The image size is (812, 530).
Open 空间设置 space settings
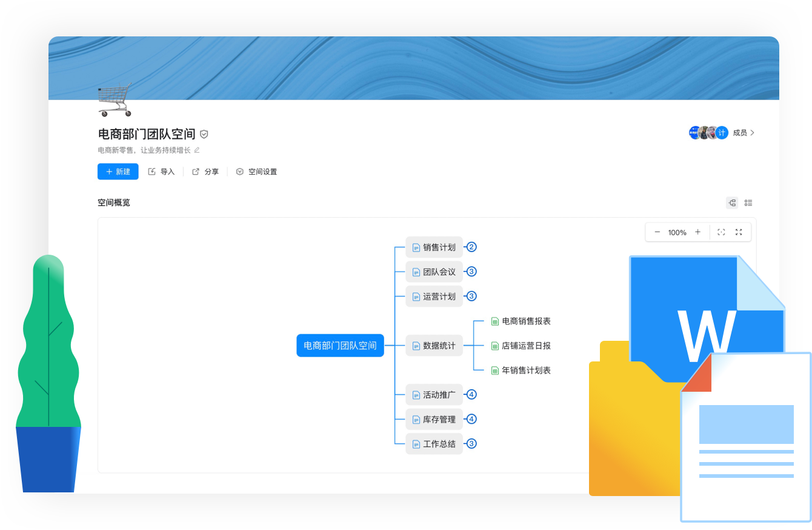click(256, 172)
